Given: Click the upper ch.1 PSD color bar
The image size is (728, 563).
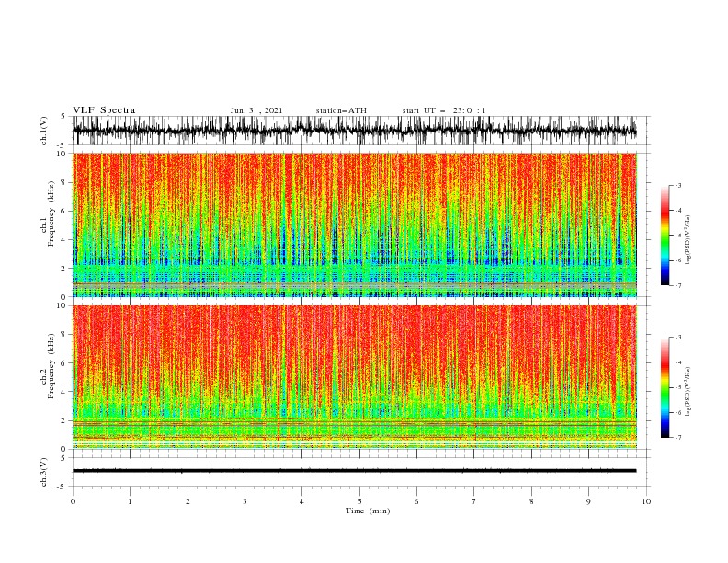Looking at the screenshot, I should [665, 236].
